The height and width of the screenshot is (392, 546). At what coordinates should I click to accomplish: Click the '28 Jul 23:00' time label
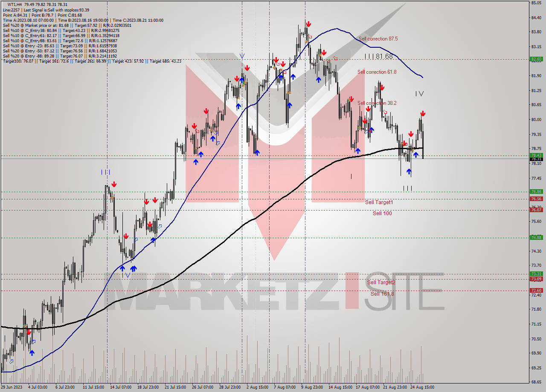[x=229, y=387]
